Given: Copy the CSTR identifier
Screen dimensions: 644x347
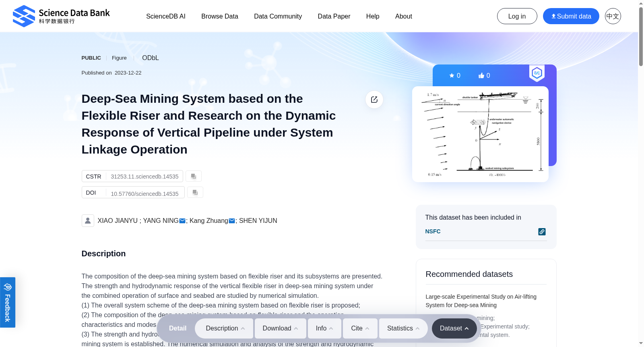Looking at the screenshot, I should click(x=194, y=176).
